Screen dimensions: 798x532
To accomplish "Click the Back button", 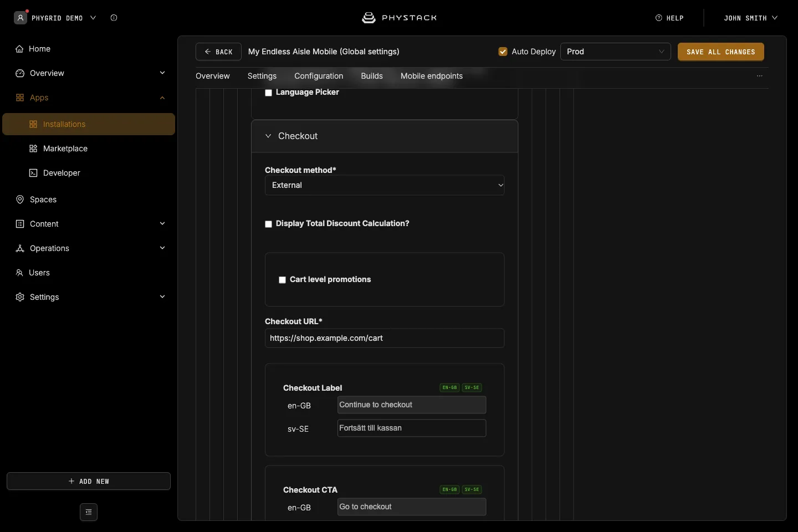I will coord(218,52).
